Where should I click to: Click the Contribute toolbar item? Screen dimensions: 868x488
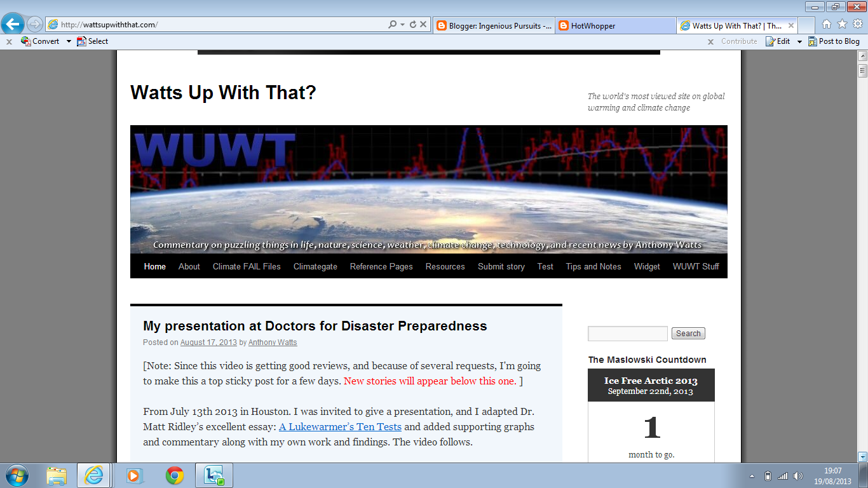point(739,41)
